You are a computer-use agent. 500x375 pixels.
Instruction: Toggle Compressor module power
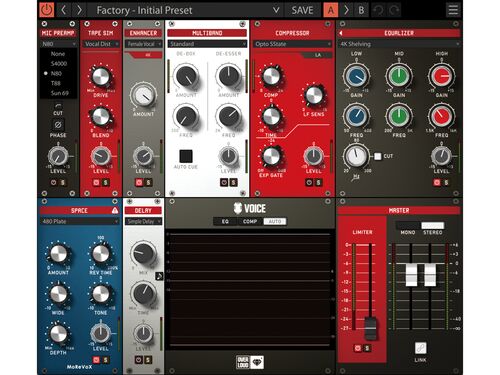[309, 182]
